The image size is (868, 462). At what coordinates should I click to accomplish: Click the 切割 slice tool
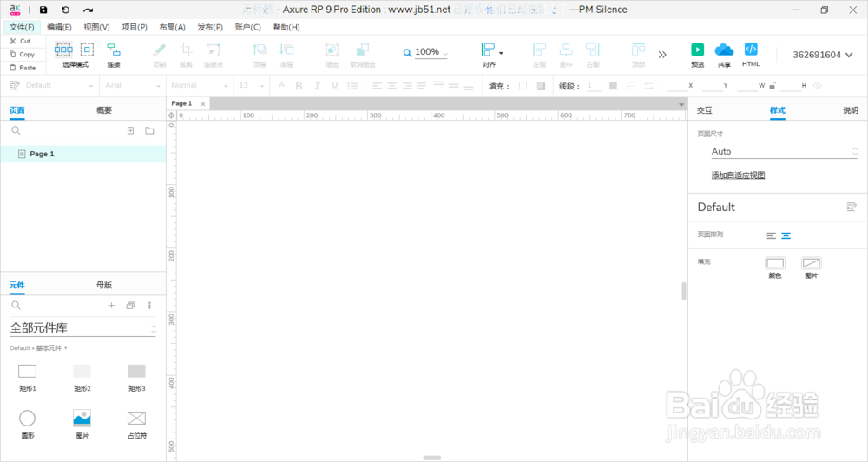coord(160,55)
